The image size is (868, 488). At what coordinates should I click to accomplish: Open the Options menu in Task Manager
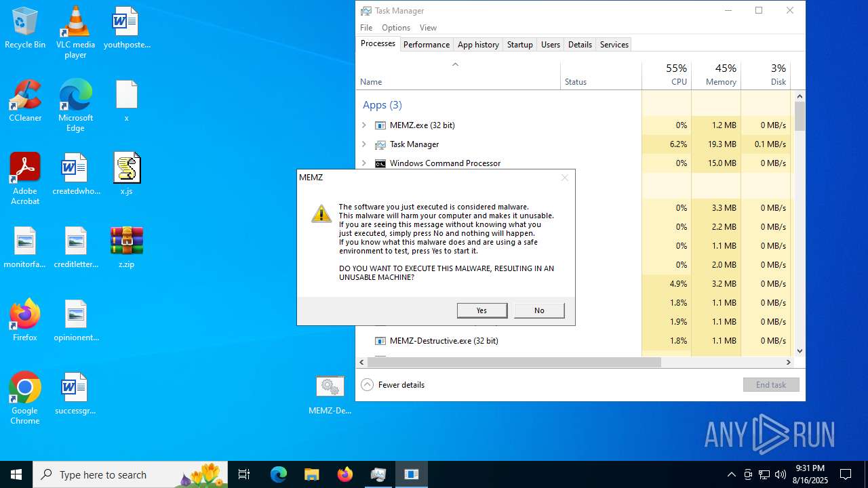tap(396, 28)
